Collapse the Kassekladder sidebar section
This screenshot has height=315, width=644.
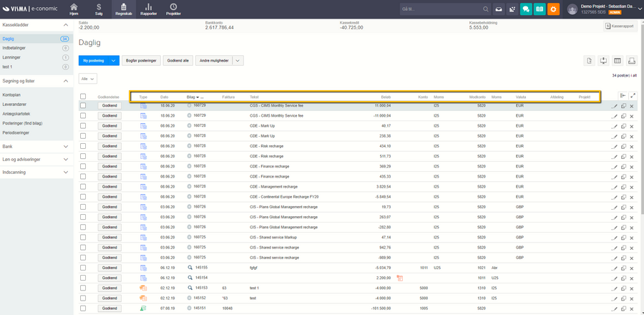65,24
